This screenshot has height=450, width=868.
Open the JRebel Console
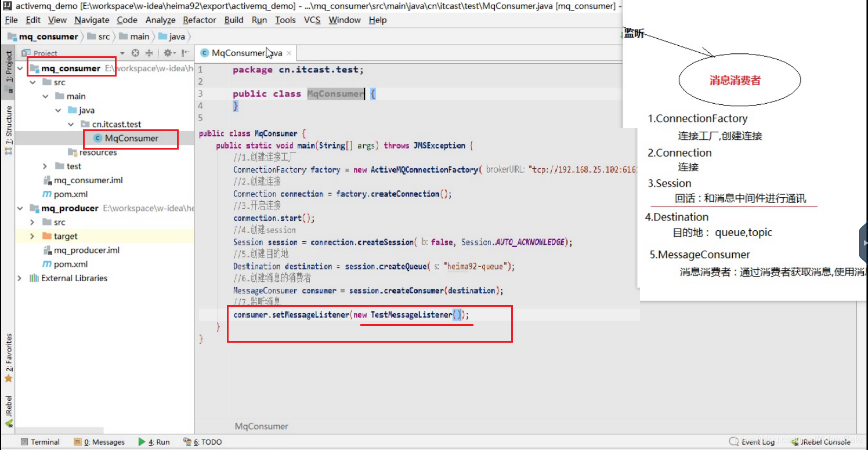click(821, 442)
